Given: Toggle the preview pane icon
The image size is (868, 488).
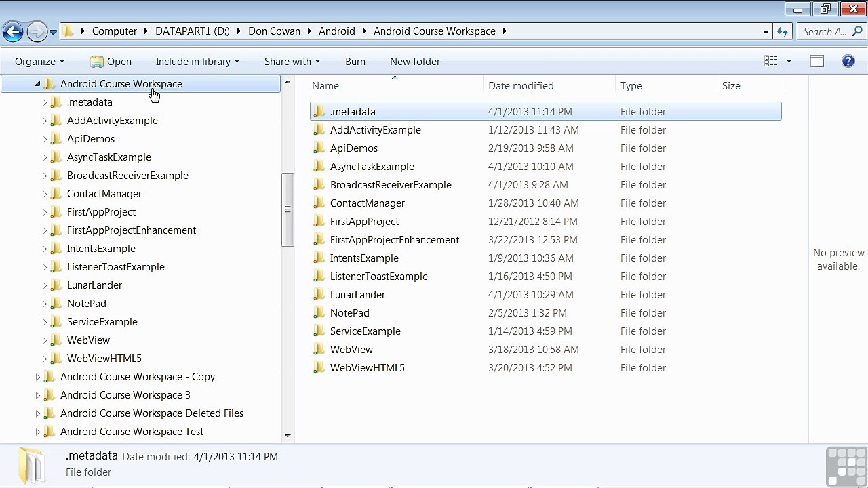Looking at the screenshot, I should click(x=817, y=61).
